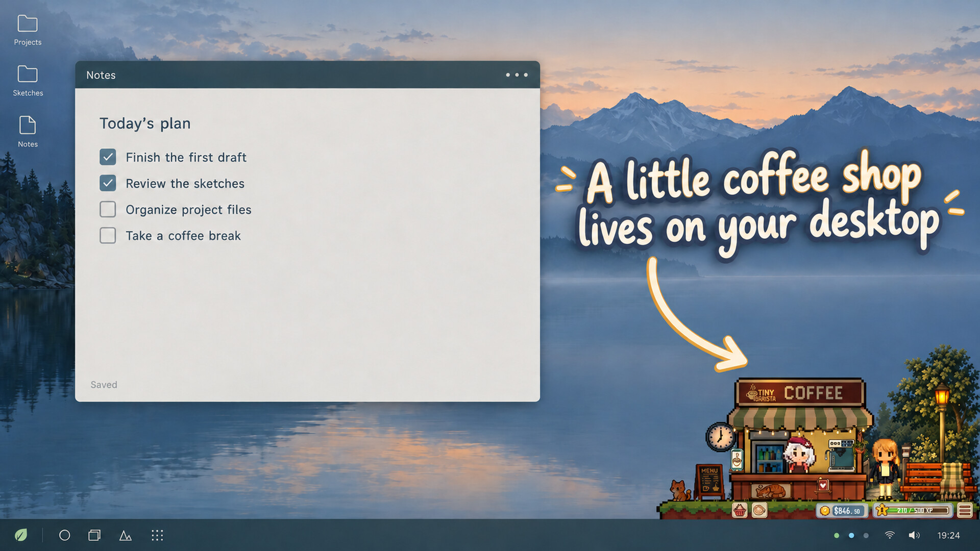Click the latte cup icon in coffee shop
The image size is (980, 551).
click(759, 510)
